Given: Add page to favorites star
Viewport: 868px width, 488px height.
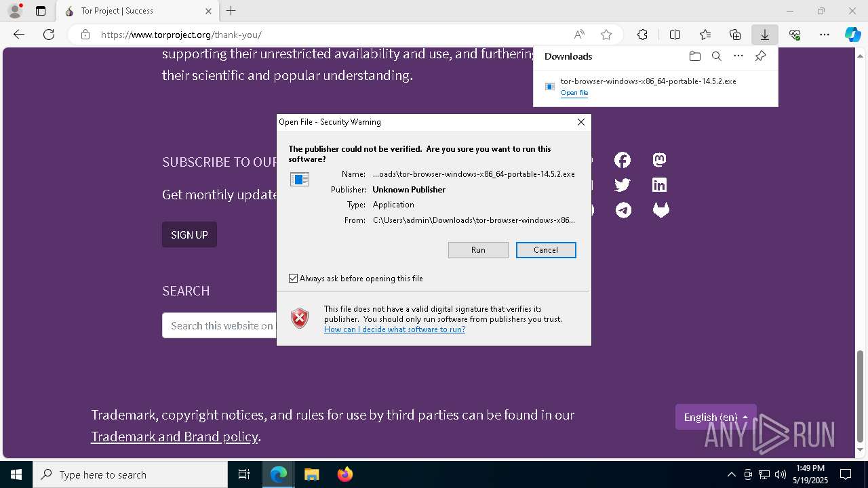Looking at the screenshot, I should 606,35.
